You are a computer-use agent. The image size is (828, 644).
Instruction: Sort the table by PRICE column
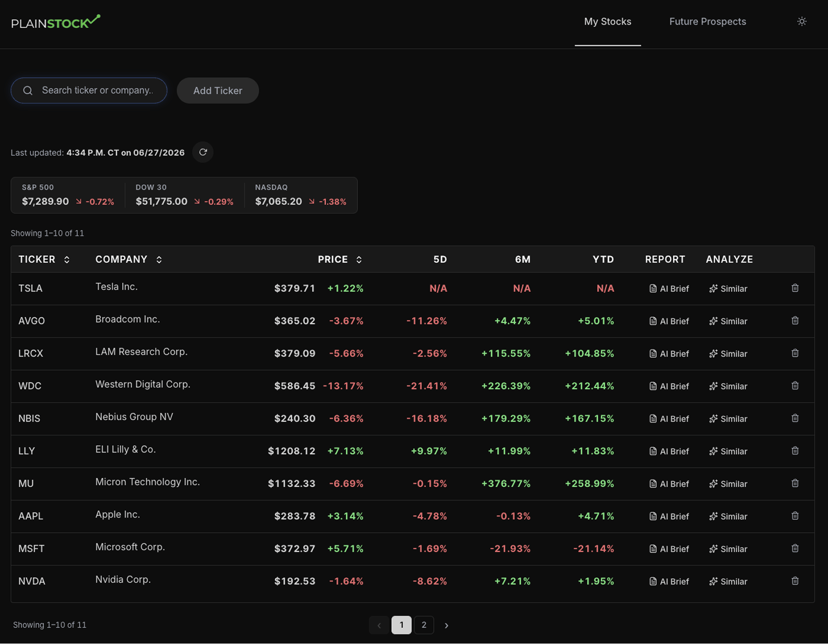point(340,259)
